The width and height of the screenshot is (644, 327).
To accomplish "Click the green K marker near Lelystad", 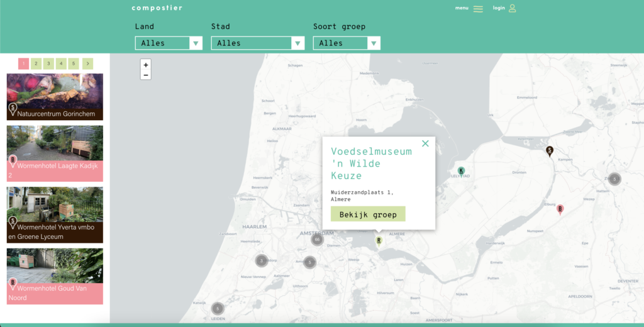I will pyautogui.click(x=461, y=170).
